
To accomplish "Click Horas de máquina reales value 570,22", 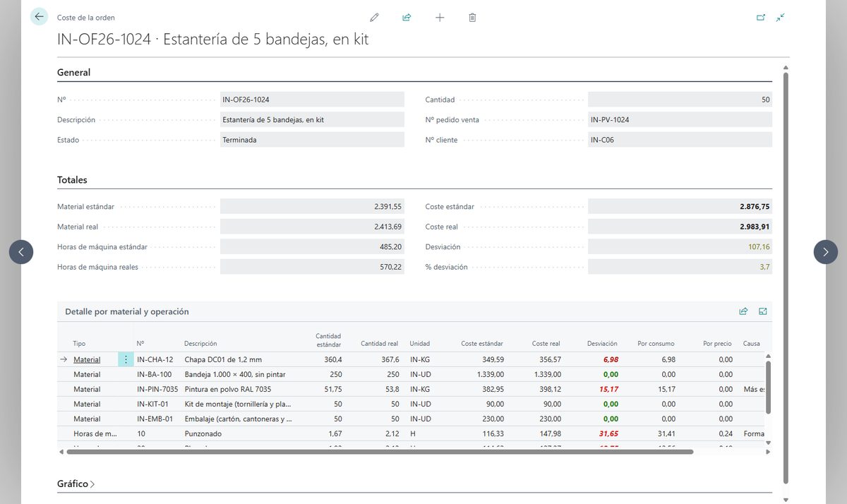I will tap(312, 267).
